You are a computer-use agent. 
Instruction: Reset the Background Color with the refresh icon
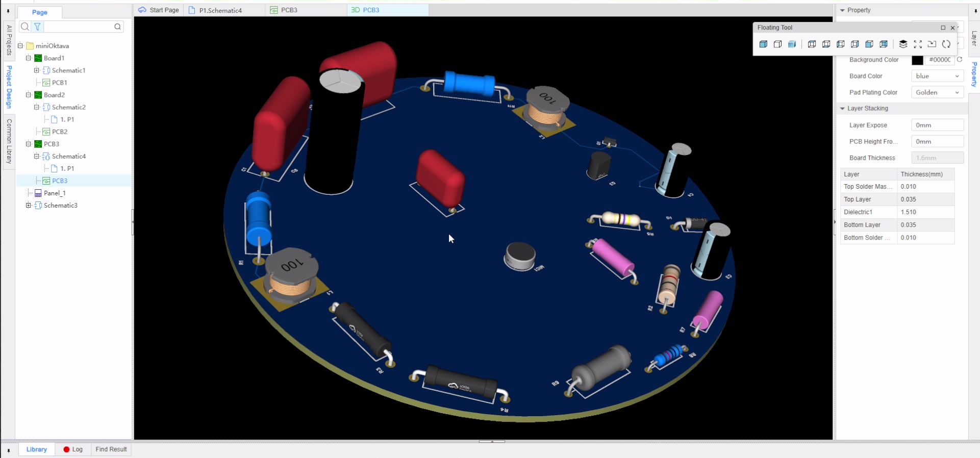tap(960, 60)
